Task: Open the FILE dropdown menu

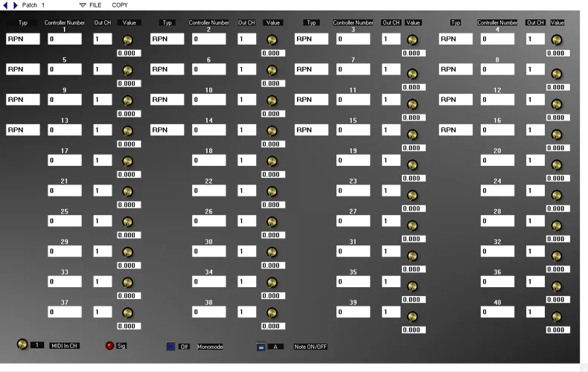Action: click(90, 5)
